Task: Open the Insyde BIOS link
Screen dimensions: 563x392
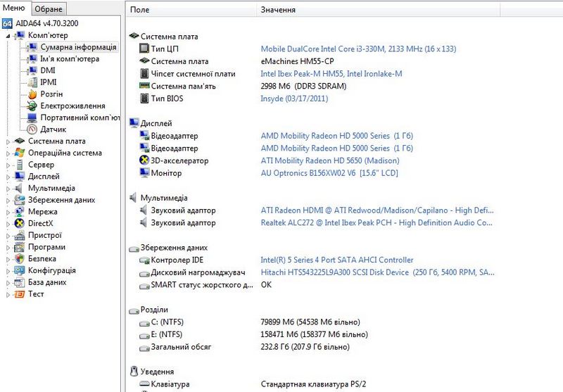Action: tap(294, 99)
